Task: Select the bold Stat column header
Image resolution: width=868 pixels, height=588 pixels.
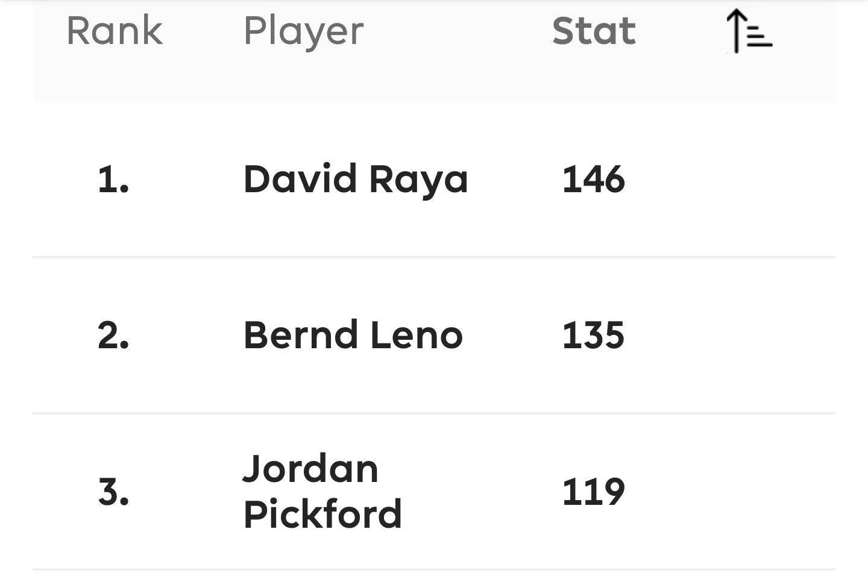Action: [594, 31]
